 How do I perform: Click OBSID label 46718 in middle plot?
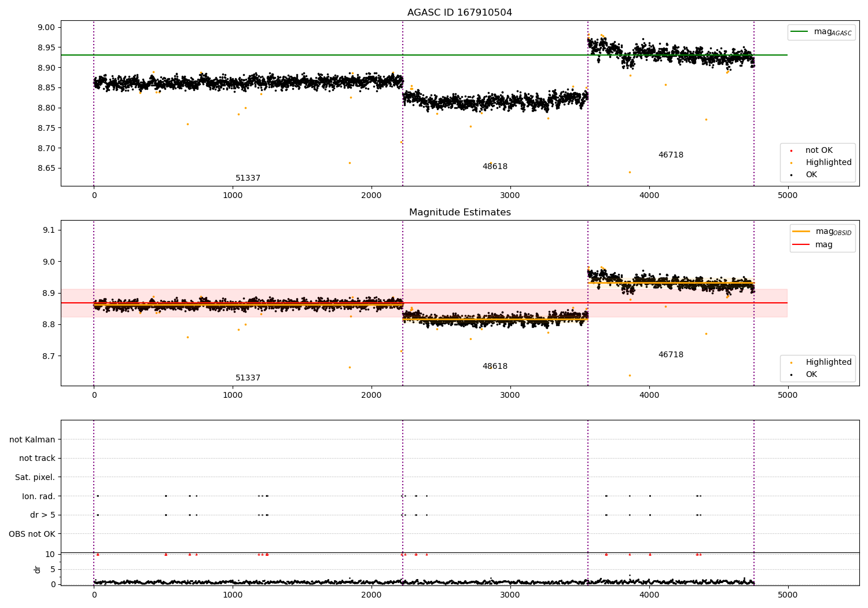tap(671, 355)
